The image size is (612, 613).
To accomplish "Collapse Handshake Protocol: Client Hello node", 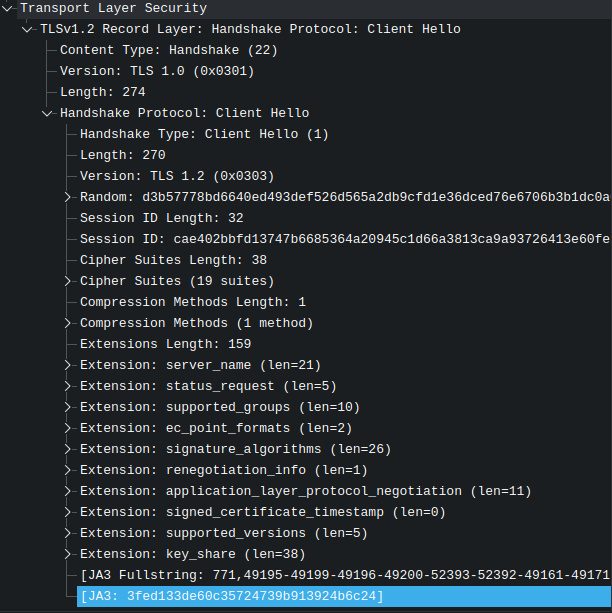I will click(47, 113).
